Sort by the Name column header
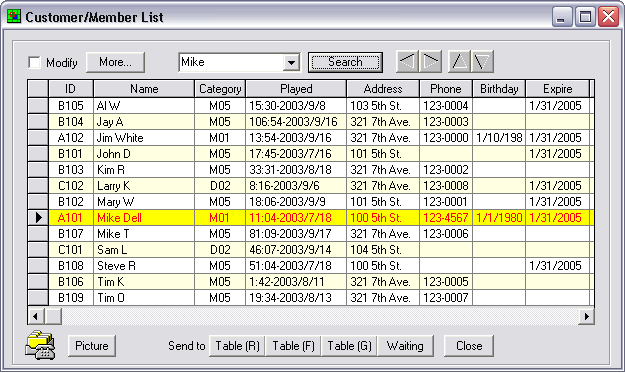 point(144,88)
